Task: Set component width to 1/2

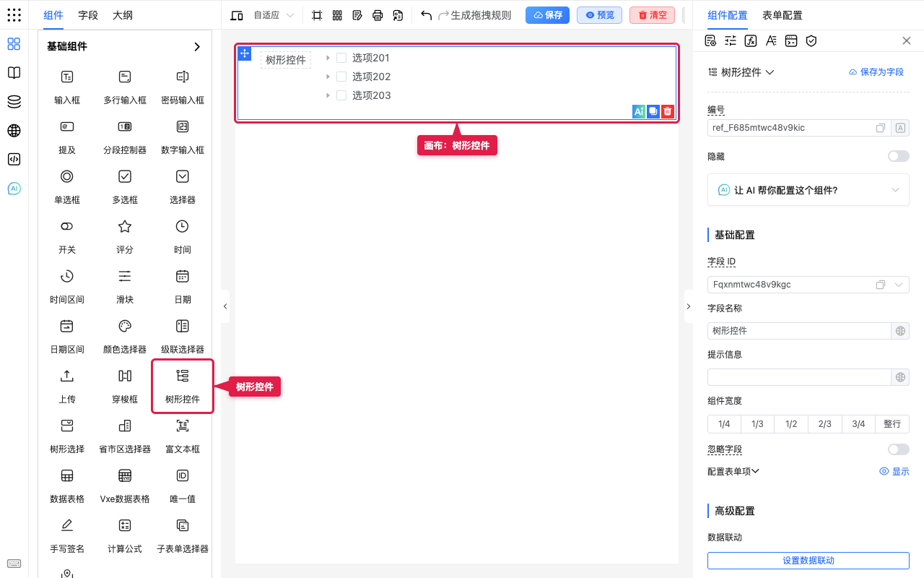Action: [791, 424]
